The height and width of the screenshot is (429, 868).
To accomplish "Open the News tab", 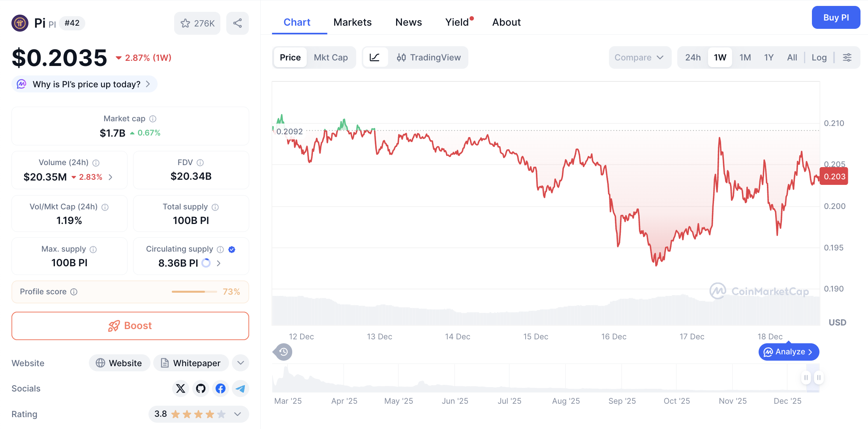I will point(408,22).
